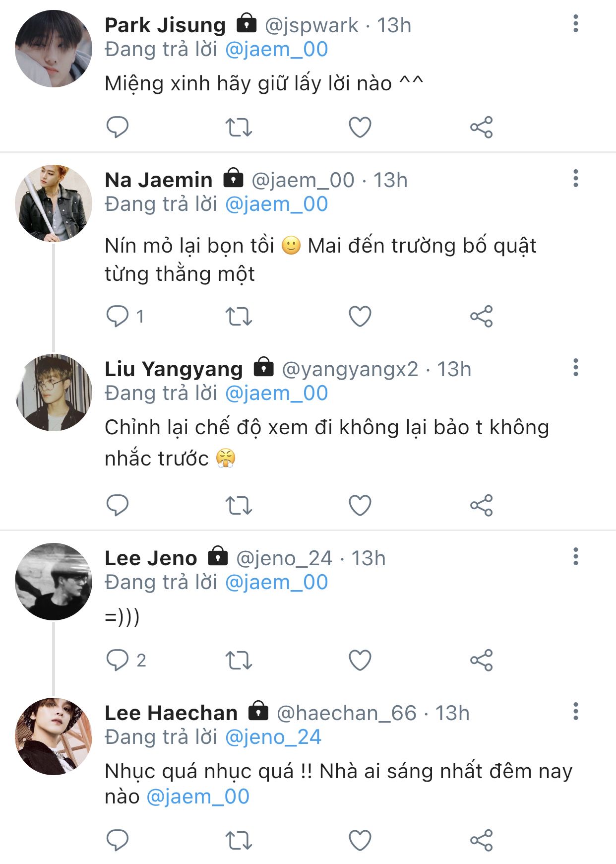The width and height of the screenshot is (616, 864).
Task: Like Liu Yangyang's tweet
Action: coord(360,505)
